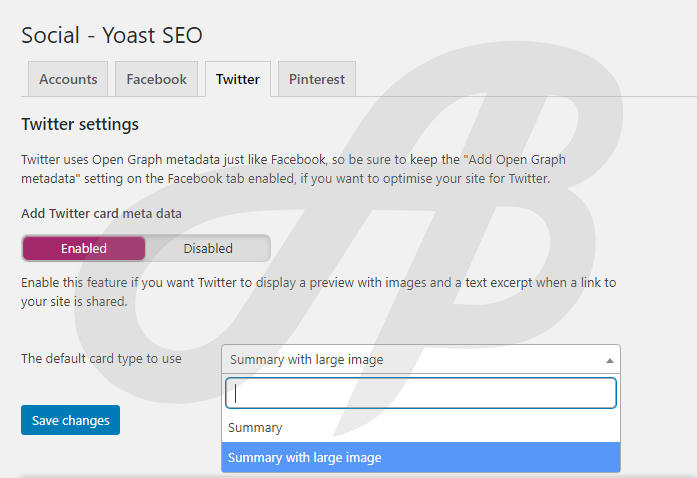Pick highlighted Summary with large image option

(421, 457)
